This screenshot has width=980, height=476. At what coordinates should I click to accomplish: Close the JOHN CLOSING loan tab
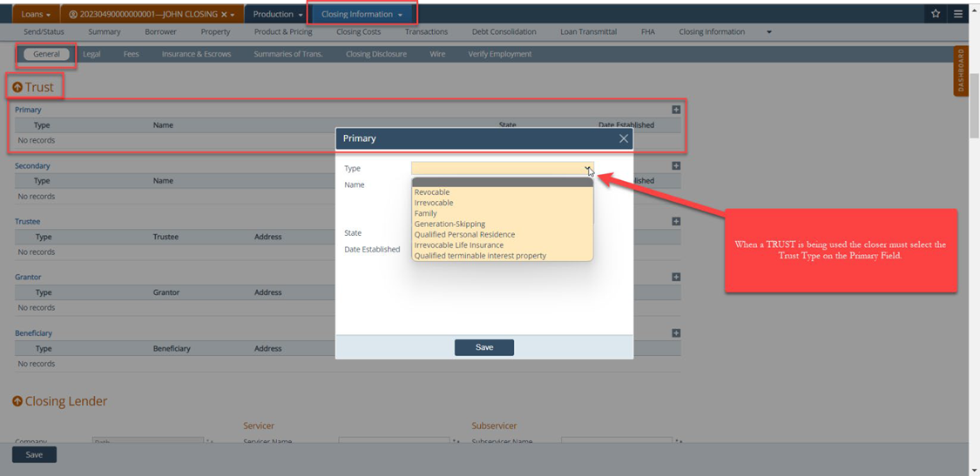(x=224, y=15)
